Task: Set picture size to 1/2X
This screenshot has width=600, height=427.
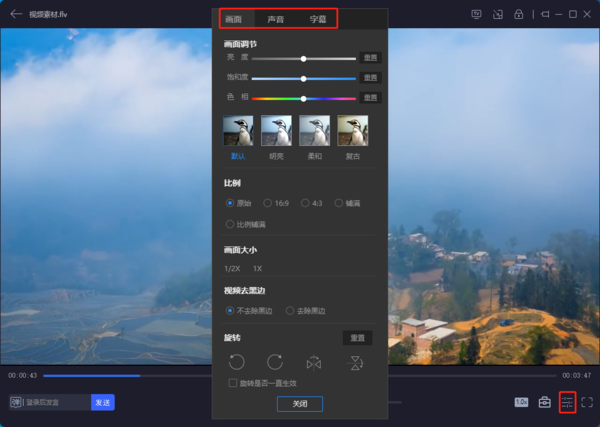Action: pos(232,269)
